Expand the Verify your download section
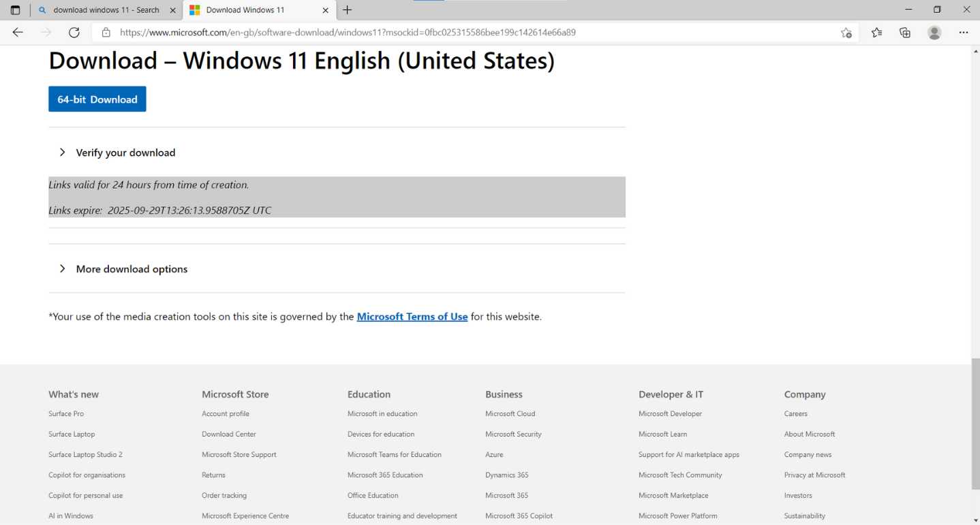The height and width of the screenshot is (525, 980). pyautogui.click(x=125, y=153)
